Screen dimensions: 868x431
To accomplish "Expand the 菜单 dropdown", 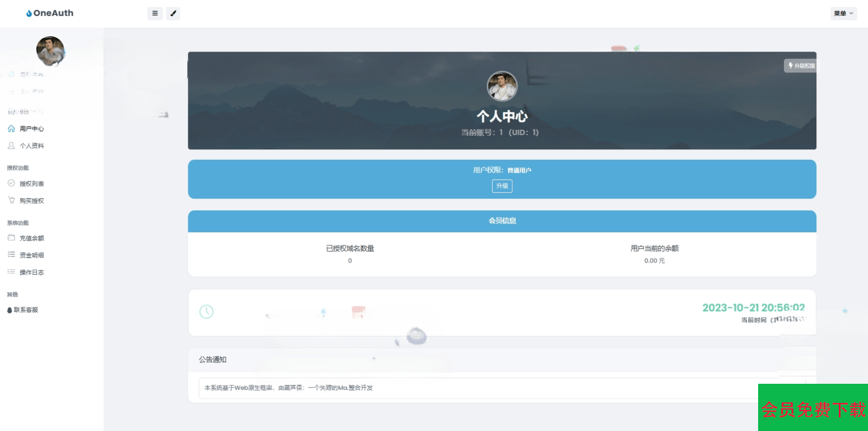I will (x=843, y=13).
